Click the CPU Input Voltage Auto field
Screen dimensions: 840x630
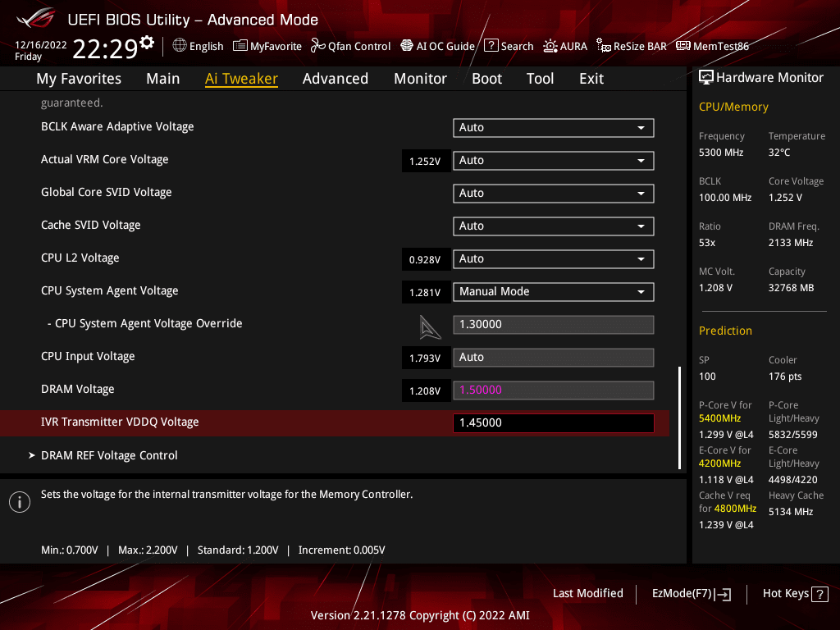point(554,358)
